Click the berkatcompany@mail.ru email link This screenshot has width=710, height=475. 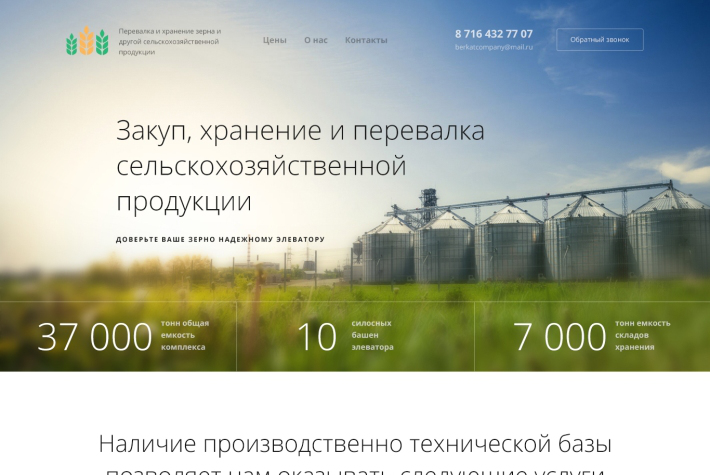click(x=494, y=47)
